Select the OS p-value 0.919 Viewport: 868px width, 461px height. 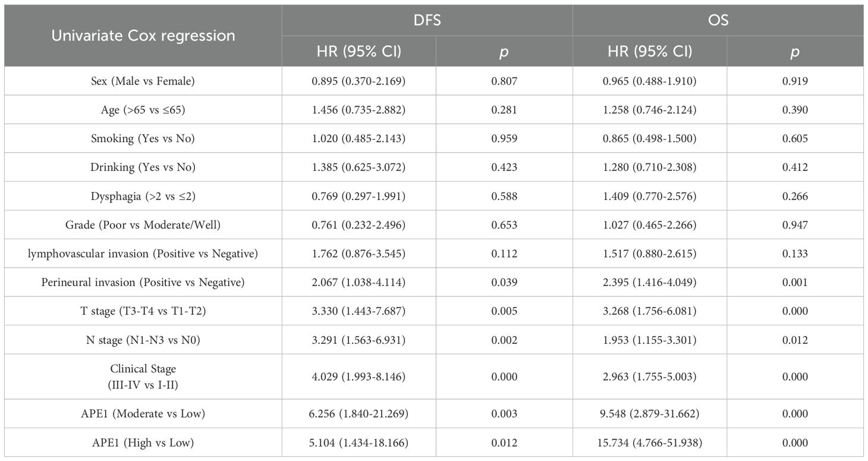pyautogui.click(x=795, y=81)
